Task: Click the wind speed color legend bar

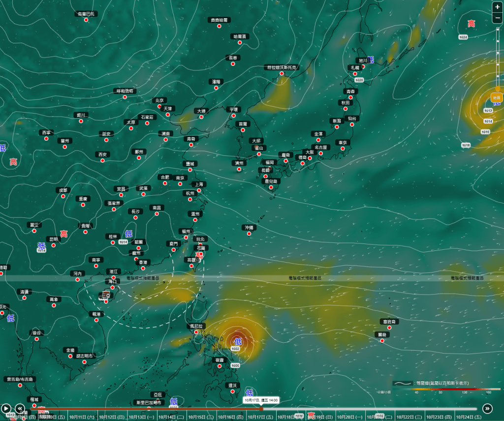Action: pyautogui.click(x=445, y=389)
